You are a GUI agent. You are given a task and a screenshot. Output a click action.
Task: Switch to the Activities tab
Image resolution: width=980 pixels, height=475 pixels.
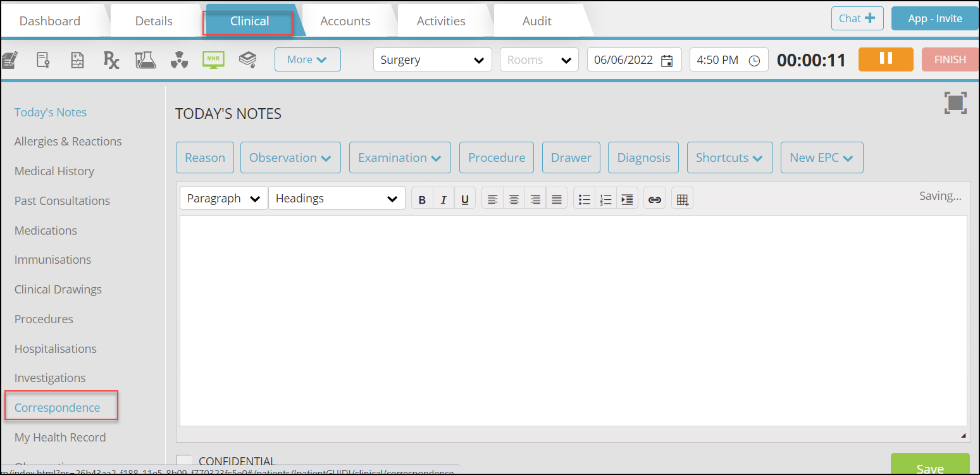pos(441,21)
